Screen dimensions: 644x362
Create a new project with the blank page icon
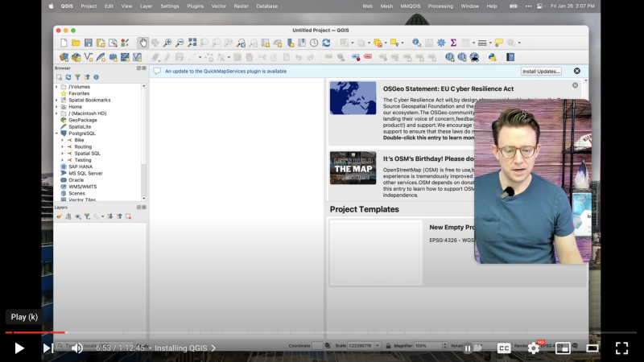click(x=64, y=43)
